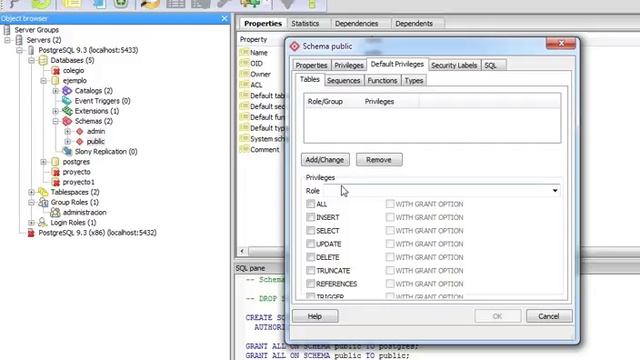Tick the SELECT privilege checkbox
This screenshot has height=360, width=640.
tap(311, 231)
